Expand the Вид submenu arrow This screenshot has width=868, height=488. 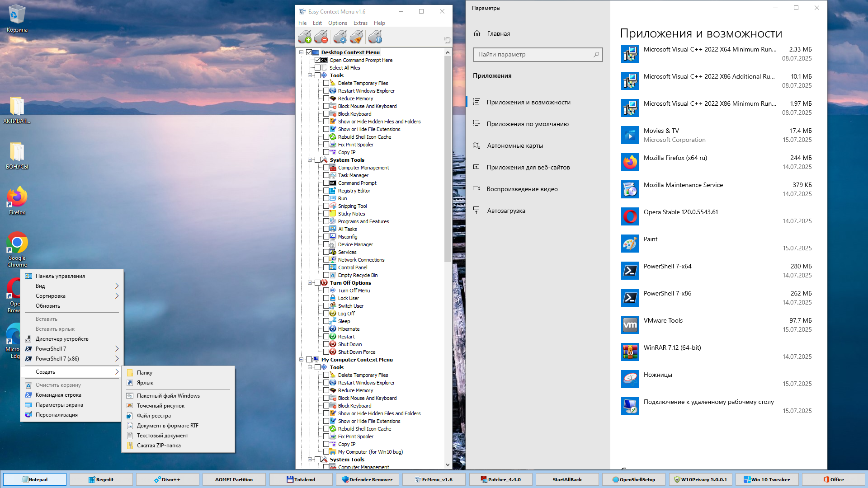point(117,286)
